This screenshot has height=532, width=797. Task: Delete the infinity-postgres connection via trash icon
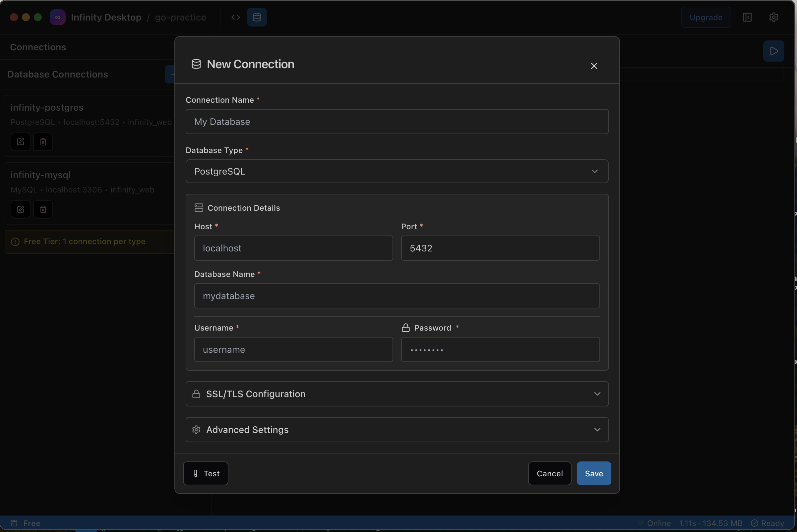pos(43,141)
